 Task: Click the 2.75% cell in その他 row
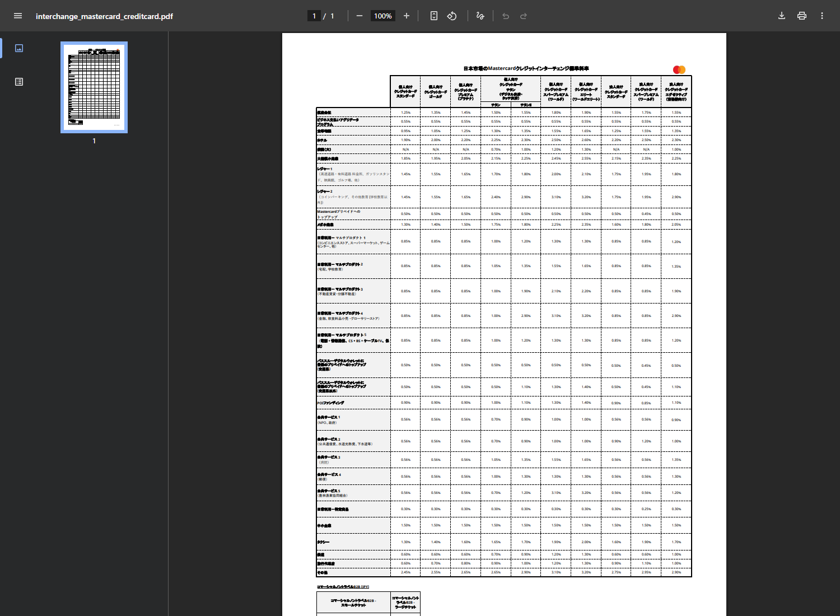(x=616, y=572)
